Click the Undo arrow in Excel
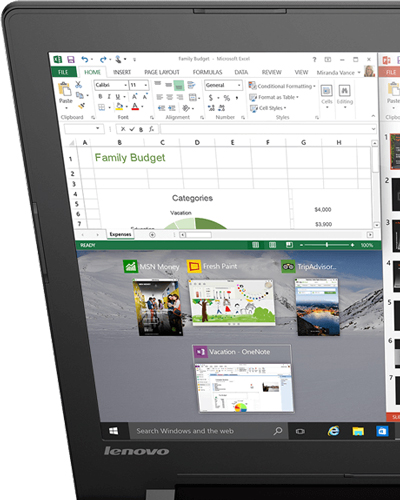Viewport: 400px width, 500px height. [x=85, y=60]
